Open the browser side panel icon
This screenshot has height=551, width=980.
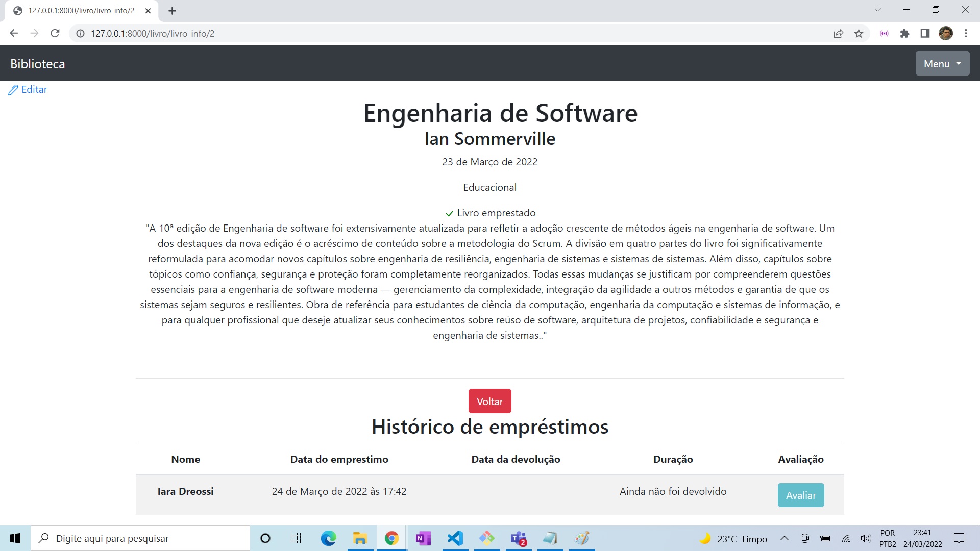pyautogui.click(x=924, y=33)
